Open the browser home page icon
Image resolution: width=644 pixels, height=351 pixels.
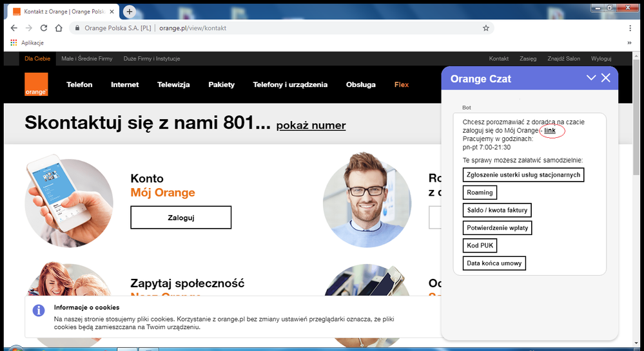coord(59,28)
